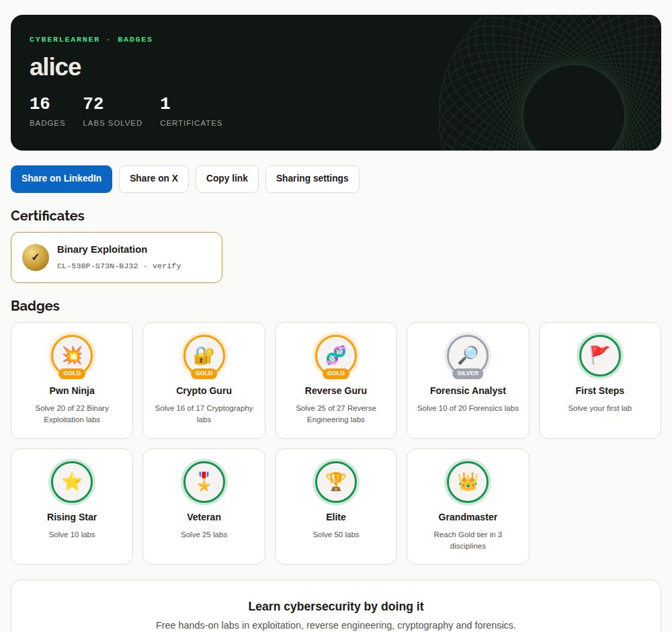
Task: Click the Forensic Analyst magnifier badge icon
Action: pos(468,356)
